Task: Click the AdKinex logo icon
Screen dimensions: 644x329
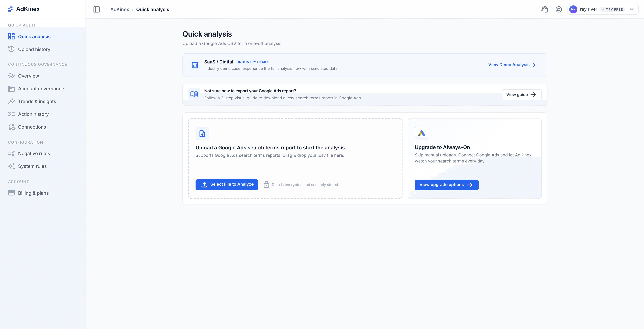Action: pyautogui.click(x=10, y=9)
